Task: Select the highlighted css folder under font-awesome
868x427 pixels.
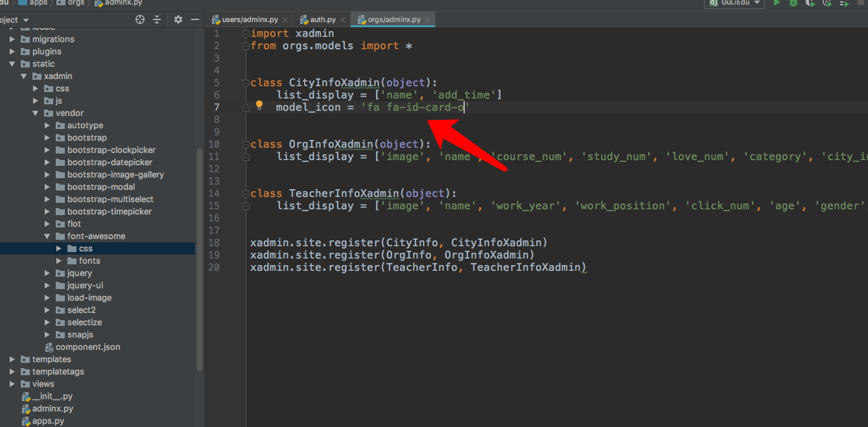Action: (86, 249)
